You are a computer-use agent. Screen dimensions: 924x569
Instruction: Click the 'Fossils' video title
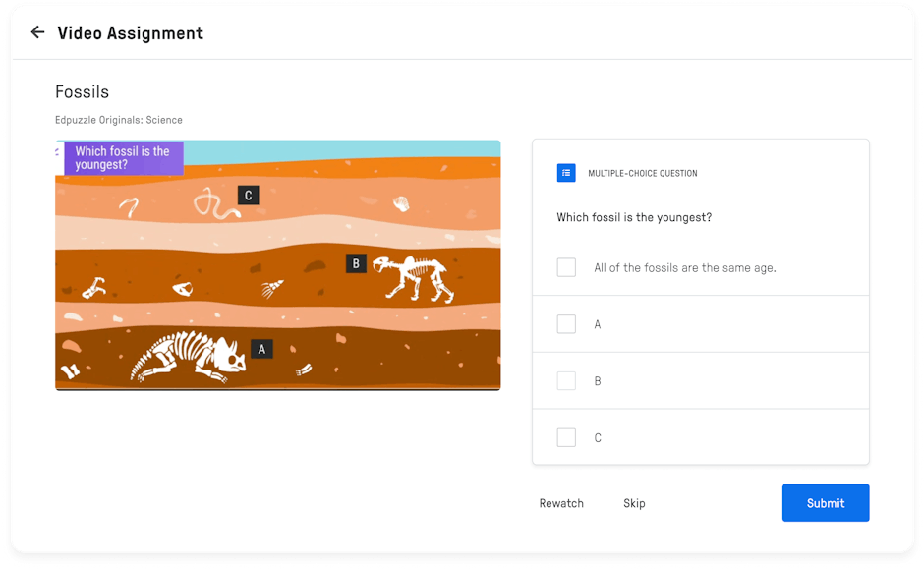(x=83, y=92)
